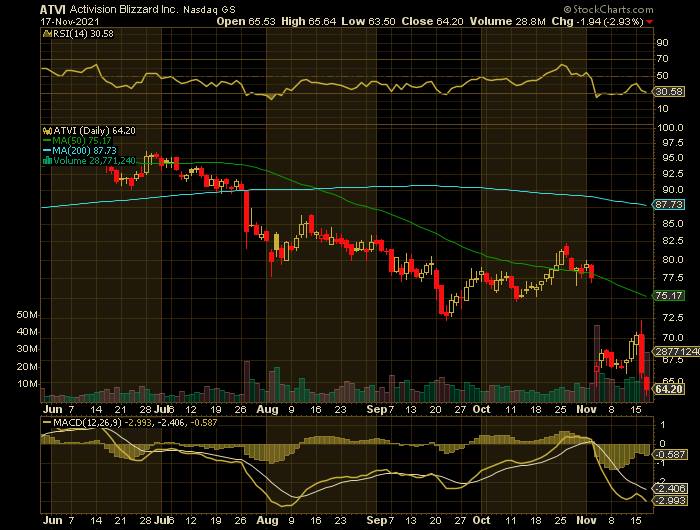The height and width of the screenshot is (530, 700).
Task: Click the 20M volume axis label
Action: tap(27, 367)
